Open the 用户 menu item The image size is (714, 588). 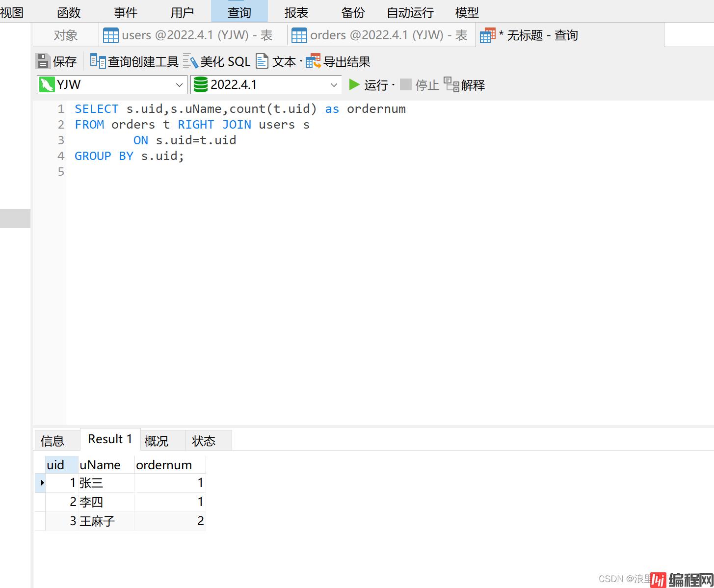[x=183, y=13]
